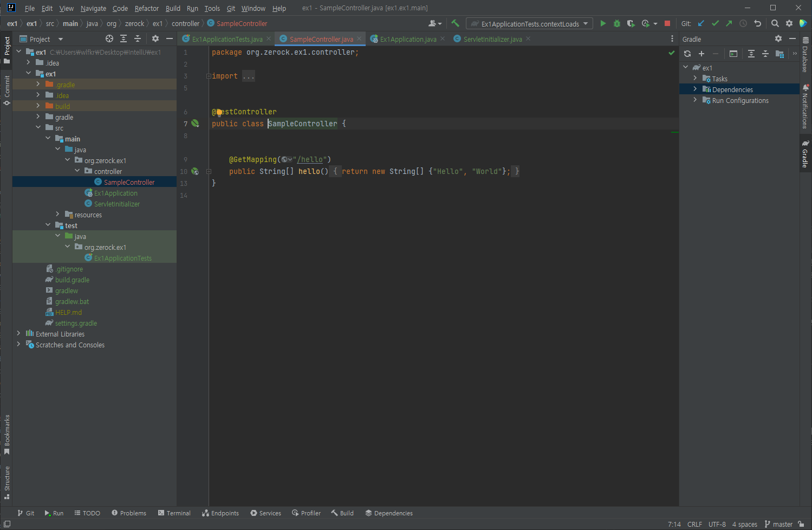Select opened file in Project panel
The width and height of the screenshot is (812, 530).
point(109,38)
